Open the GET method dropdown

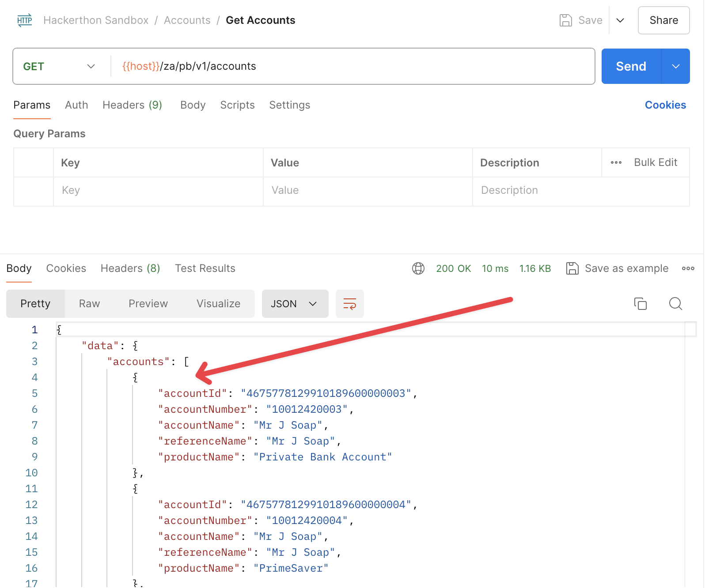tap(59, 66)
